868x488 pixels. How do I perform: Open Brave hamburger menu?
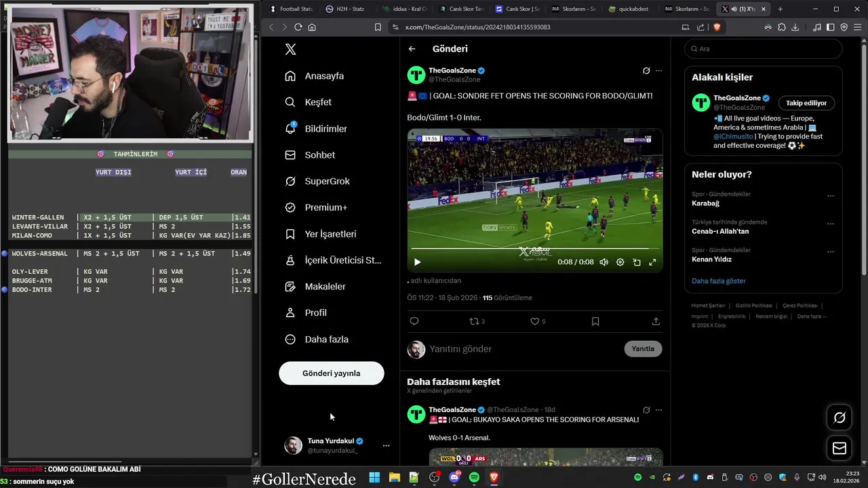[857, 27]
